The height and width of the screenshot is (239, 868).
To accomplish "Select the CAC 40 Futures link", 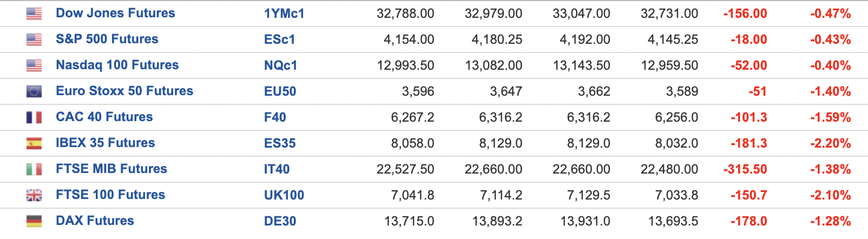I will (104, 117).
